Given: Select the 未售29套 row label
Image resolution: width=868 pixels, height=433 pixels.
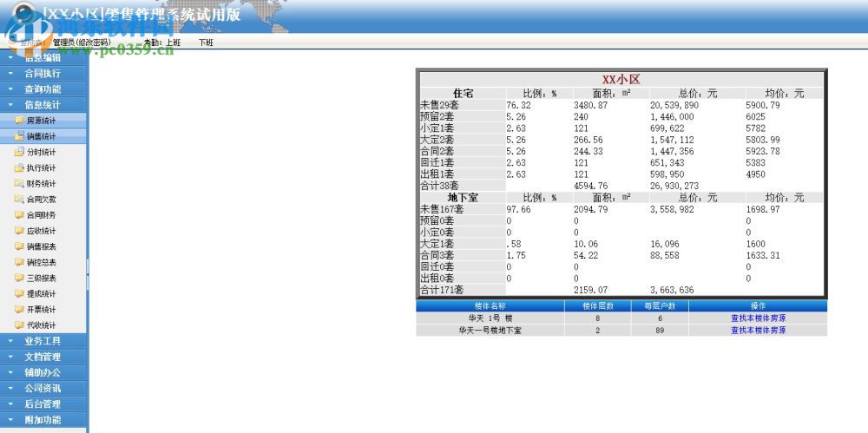Looking at the screenshot, I should tap(439, 105).
